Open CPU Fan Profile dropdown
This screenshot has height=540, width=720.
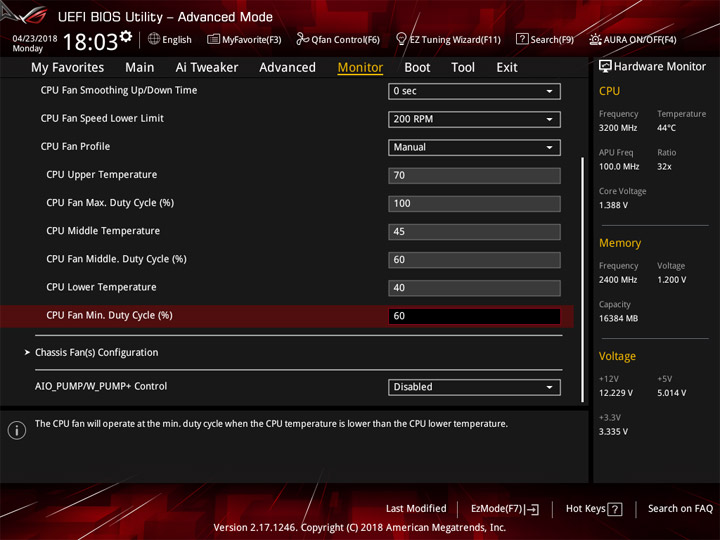[x=474, y=147]
